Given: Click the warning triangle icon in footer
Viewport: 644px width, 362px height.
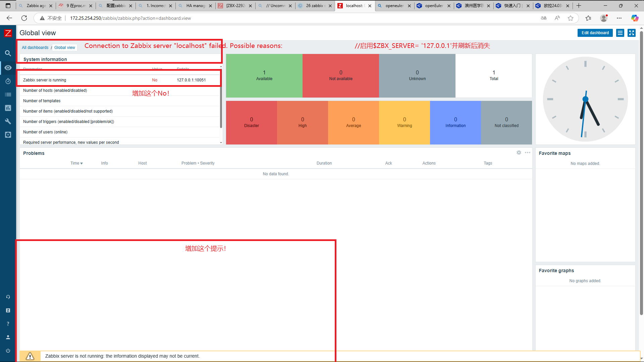Looking at the screenshot, I should point(30,356).
